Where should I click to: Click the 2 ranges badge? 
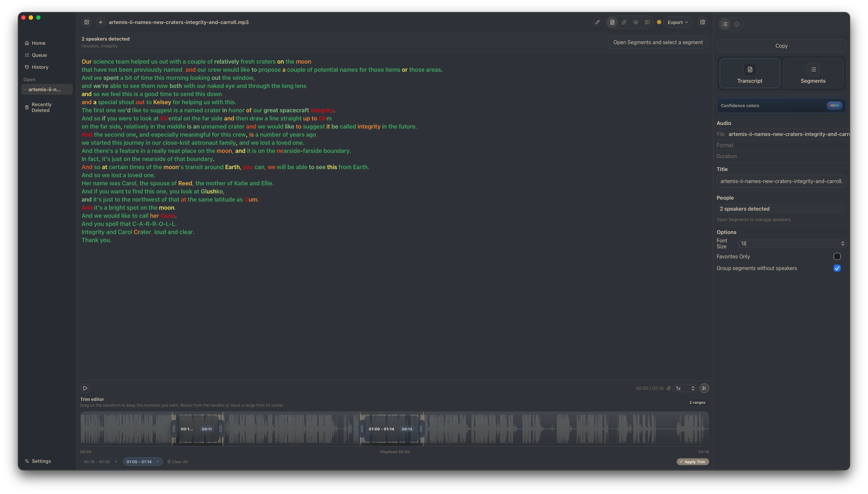click(697, 403)
